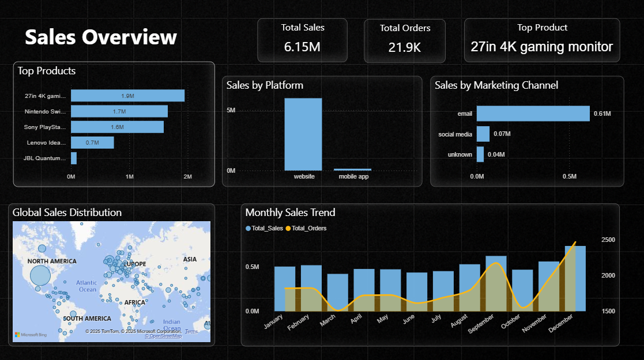Click the Top Product card

(541, 40)
